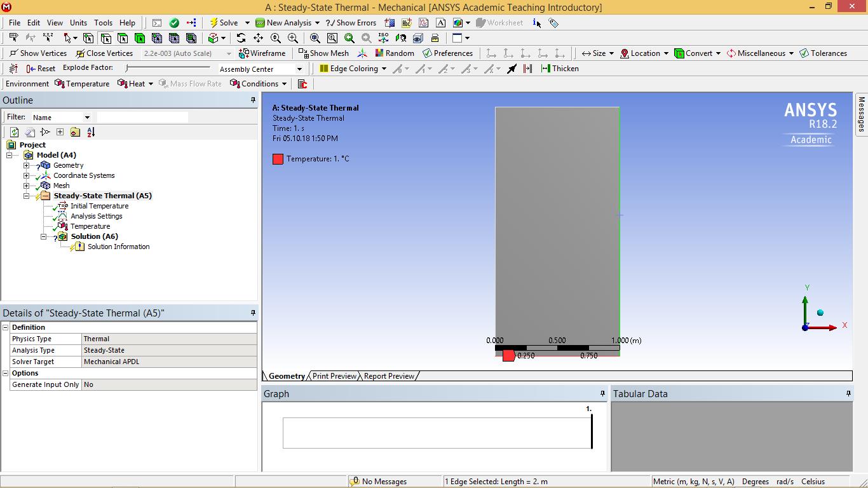Click the A-Z sort outline icon

91,132
